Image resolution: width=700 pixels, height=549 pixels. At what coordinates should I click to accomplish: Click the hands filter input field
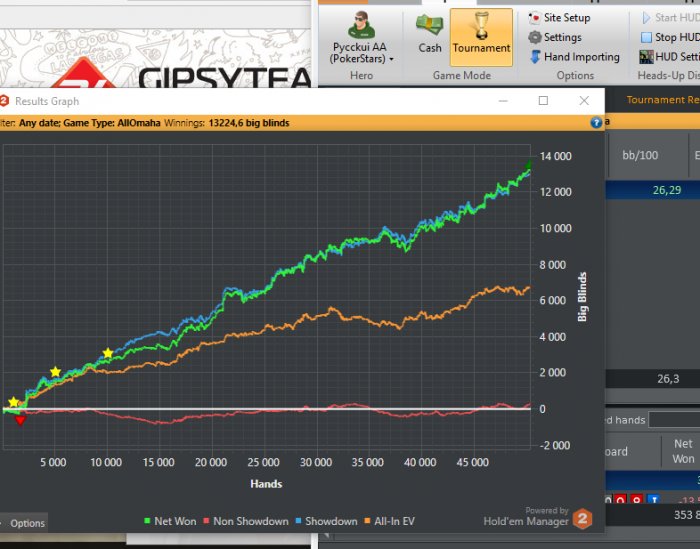click(x=674, y=420)
